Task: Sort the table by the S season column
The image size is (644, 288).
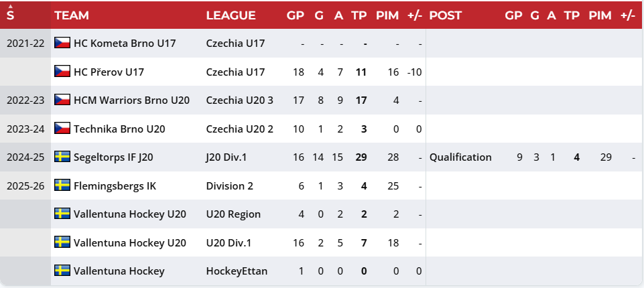Action: [10, 15]
